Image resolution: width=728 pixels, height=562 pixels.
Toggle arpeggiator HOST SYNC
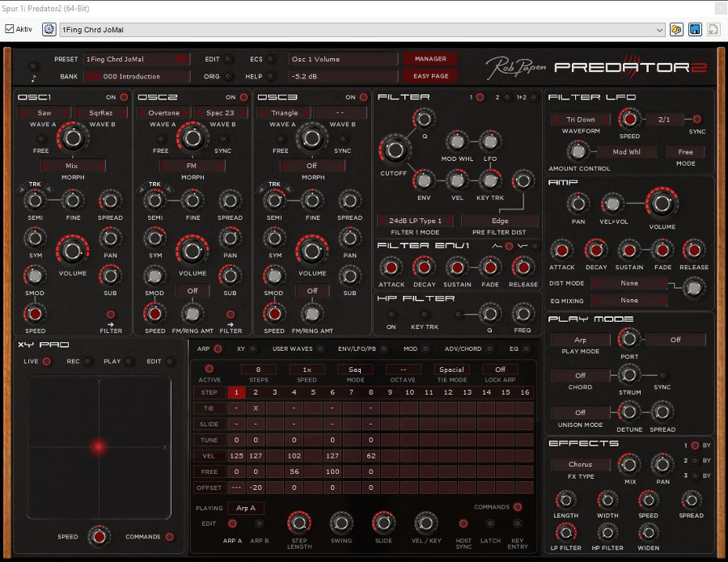pyautogui.click(x=463, y=523)
